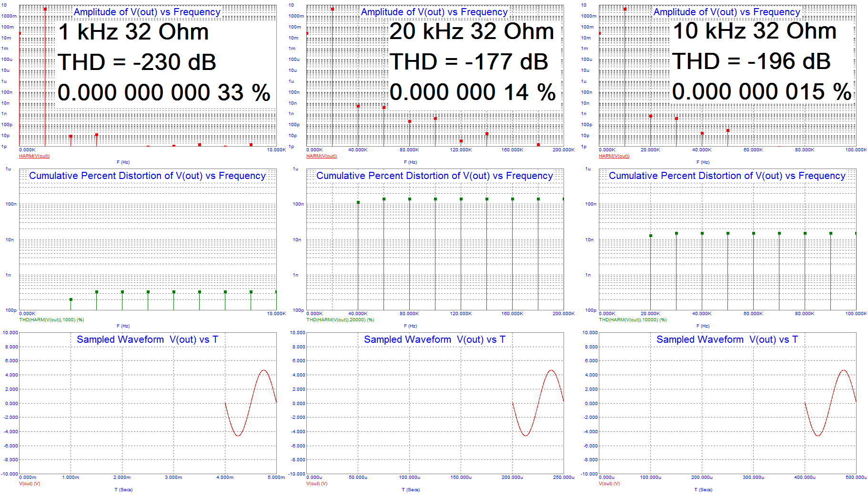This screenshot has height=497, width=868.
Task: Click the HARM(V(out)) legend under the 20 kHz plot
Action: click(x=322, y=156)
